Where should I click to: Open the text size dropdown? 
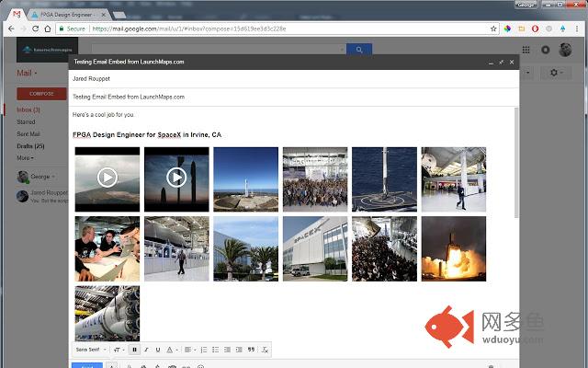pos(119,350)
